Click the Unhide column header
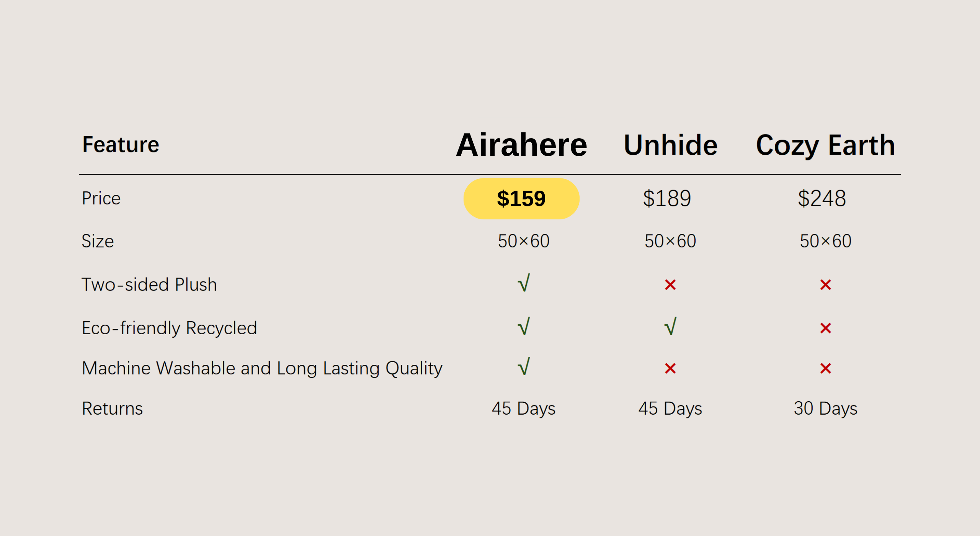This screenshot has height=536, width=980. [670, 145]
